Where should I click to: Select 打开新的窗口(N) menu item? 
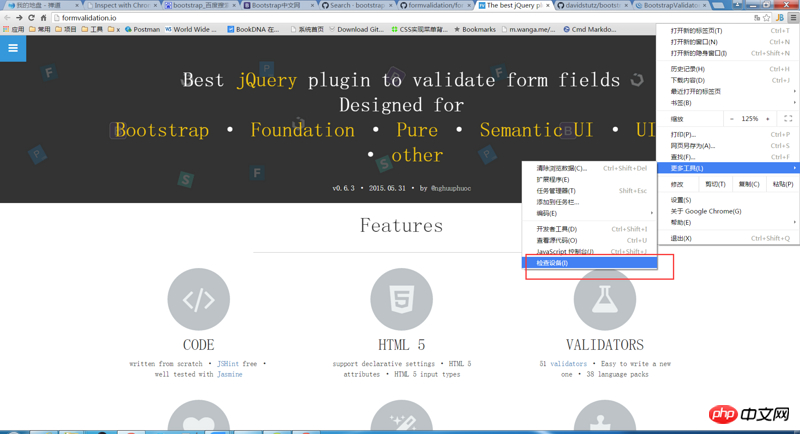click(728, 42)
